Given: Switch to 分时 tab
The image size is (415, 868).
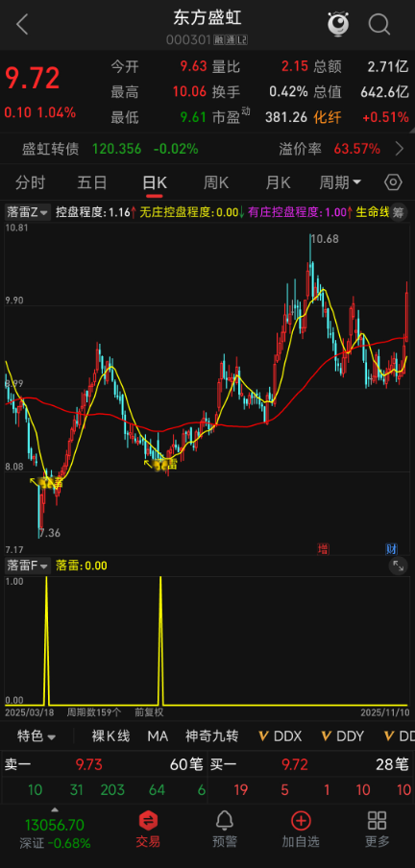Looking at the screenshot, I should coord(31,182).
